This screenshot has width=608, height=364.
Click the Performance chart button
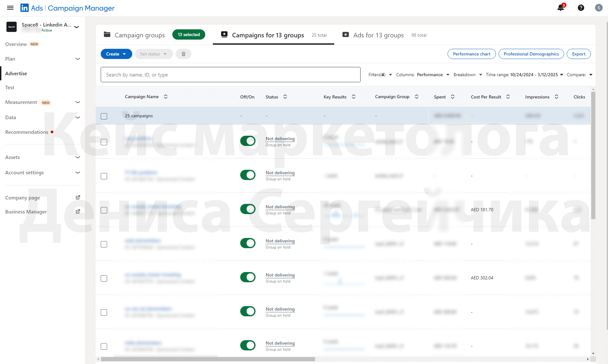click(x=471, y=54)
